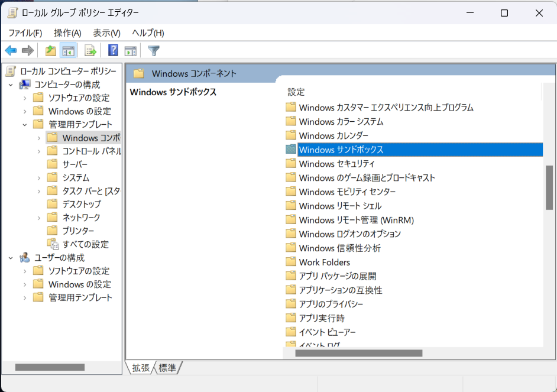Expand the システム tree node
557x392 pixels.
click(39, 177)
